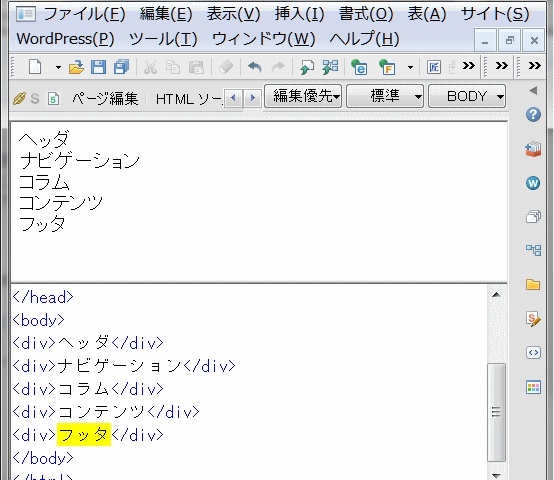
Task: Redo the last action
Action: tap(278, 67)
